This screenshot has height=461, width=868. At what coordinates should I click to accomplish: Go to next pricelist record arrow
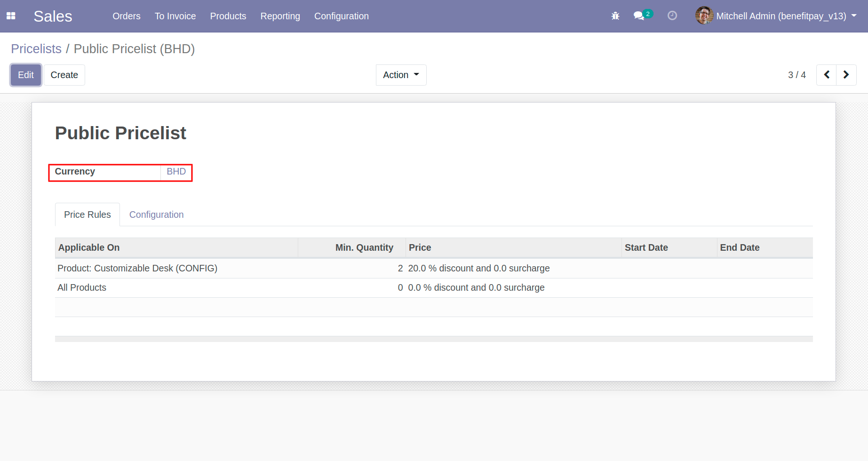(x=846, y=75)
